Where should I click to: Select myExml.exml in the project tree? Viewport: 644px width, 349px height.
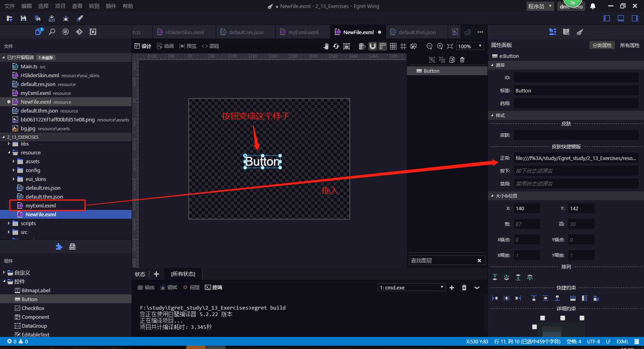41,206
